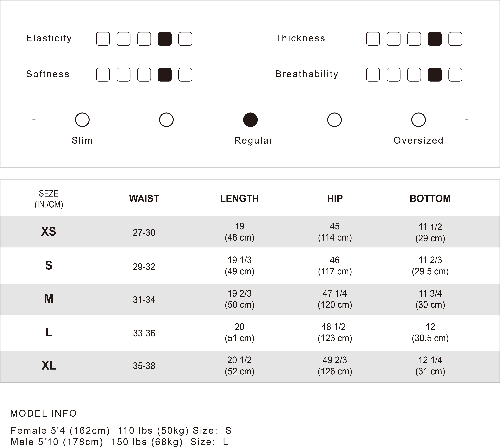Click the M size row label

point(49,299)
